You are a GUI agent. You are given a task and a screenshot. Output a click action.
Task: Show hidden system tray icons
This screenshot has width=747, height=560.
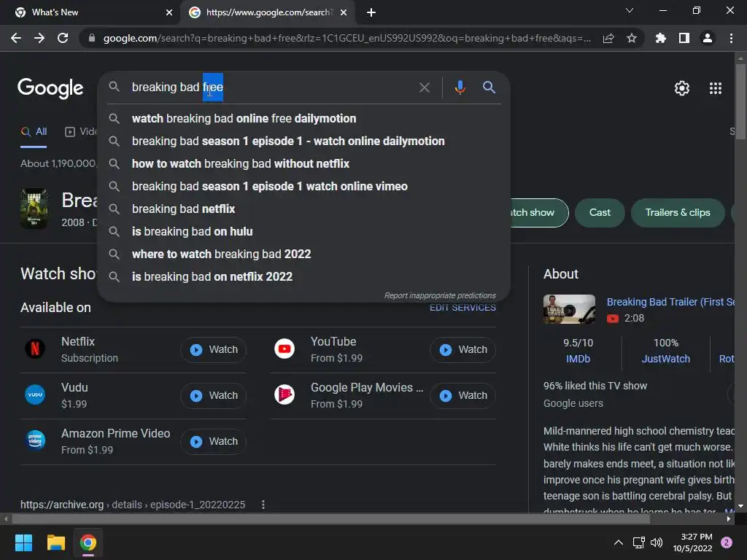click(x=619, y=542)
